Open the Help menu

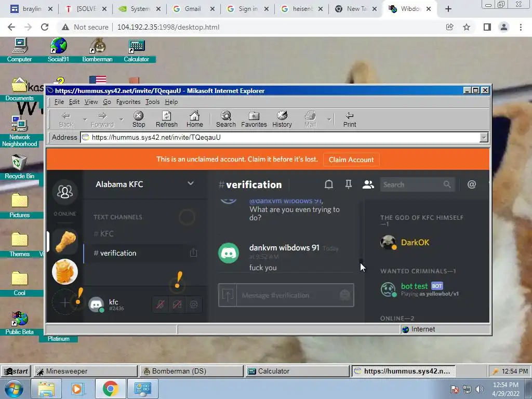click(x=171, y=102)
